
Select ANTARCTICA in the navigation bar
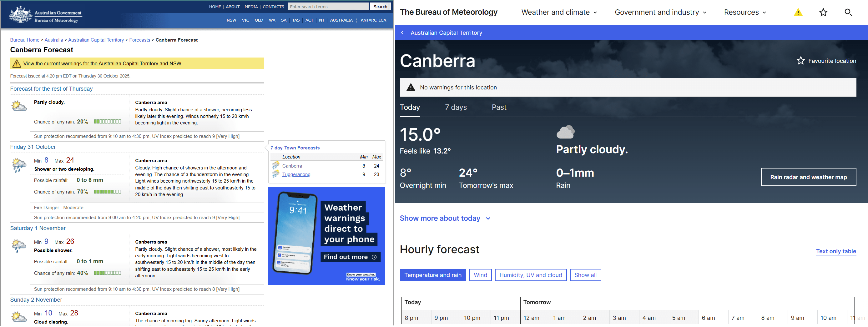[373, 20]
